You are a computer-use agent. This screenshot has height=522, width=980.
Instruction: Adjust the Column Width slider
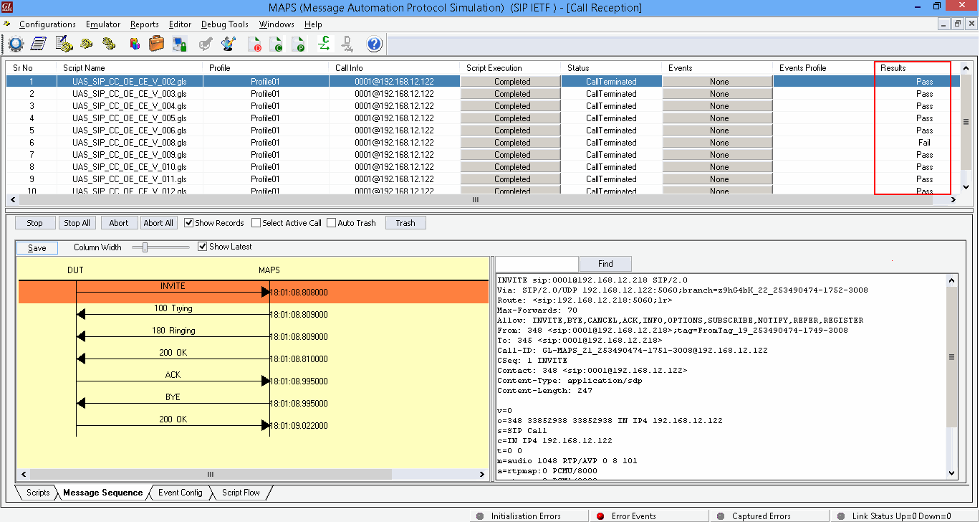tap(145, 247)
